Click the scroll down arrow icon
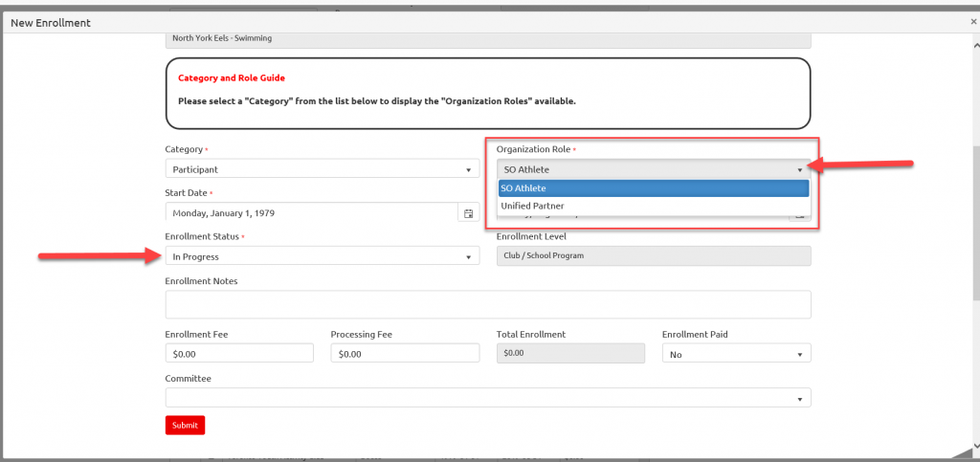Screen dimensions: 980x462 coord(974,445)
